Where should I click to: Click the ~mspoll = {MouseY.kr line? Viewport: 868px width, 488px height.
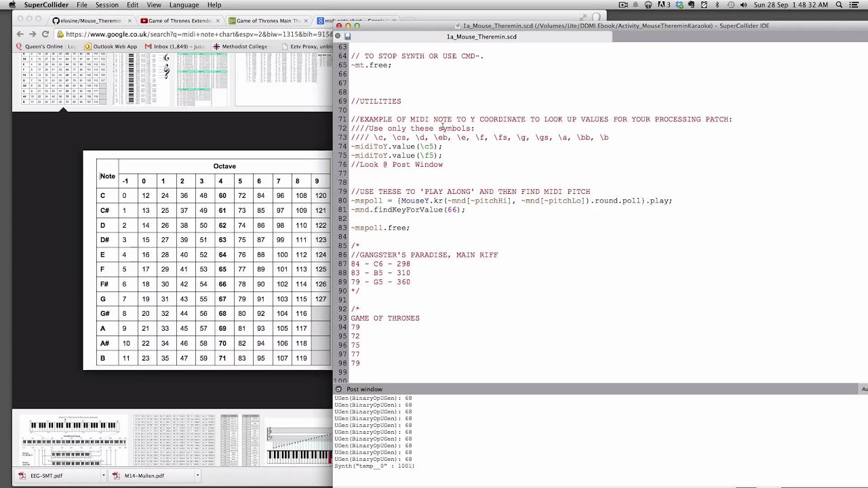point(511,201)
